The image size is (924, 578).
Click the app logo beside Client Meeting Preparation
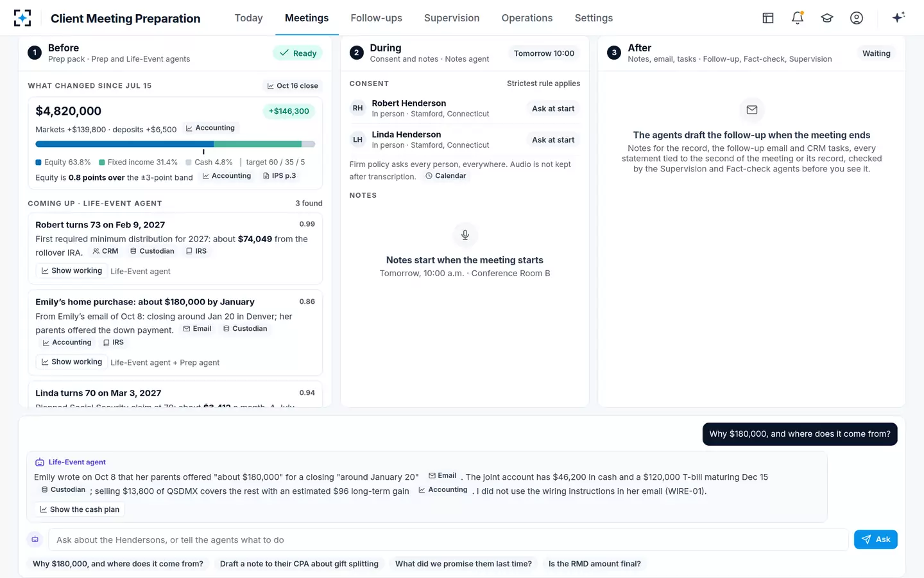point(22,18)
